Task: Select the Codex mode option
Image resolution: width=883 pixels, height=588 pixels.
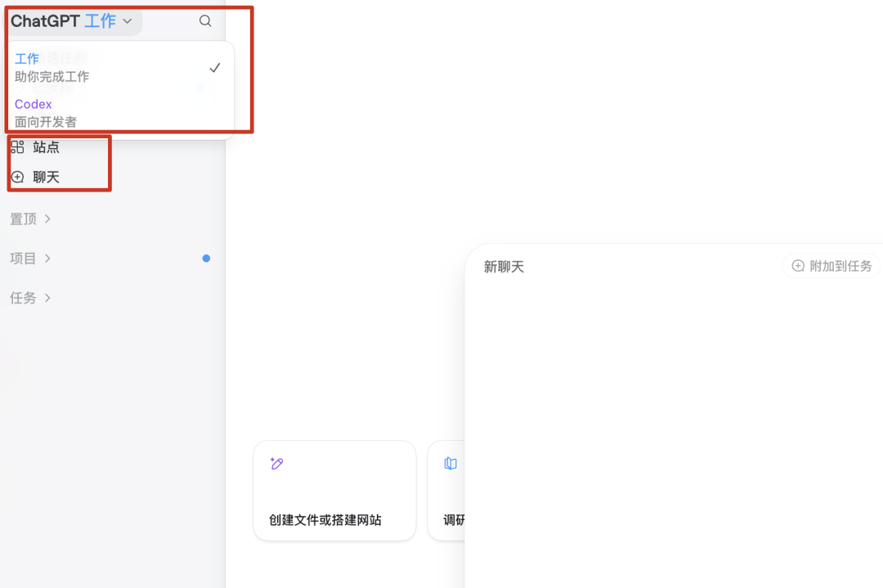Action: 119,113
